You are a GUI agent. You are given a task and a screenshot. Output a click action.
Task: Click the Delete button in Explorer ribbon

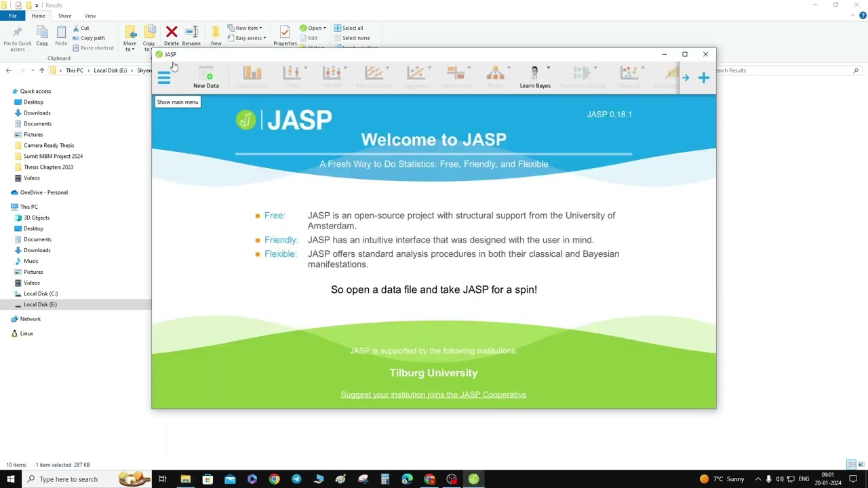172,36
